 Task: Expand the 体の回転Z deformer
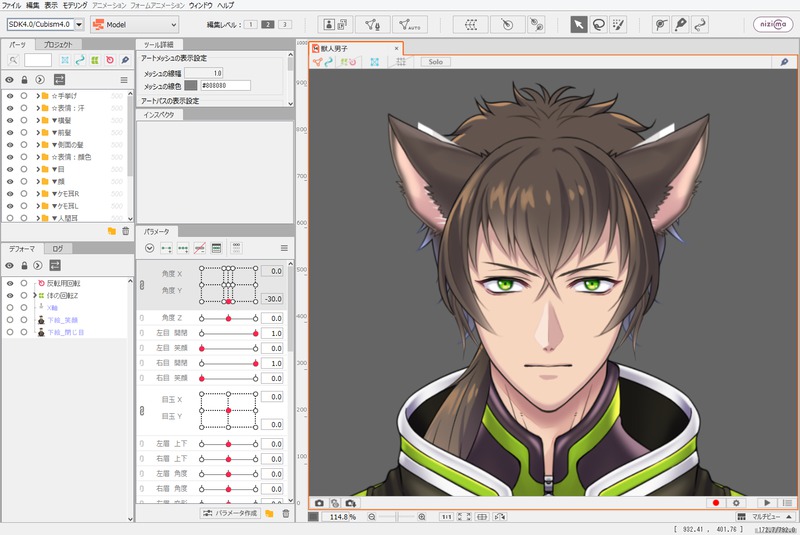pyautogui.click(x=35, y=295)
